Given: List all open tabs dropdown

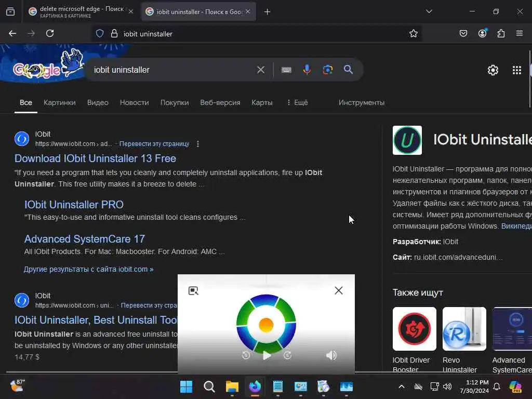Looking at the screenshot, I should [x=429, y=11].
